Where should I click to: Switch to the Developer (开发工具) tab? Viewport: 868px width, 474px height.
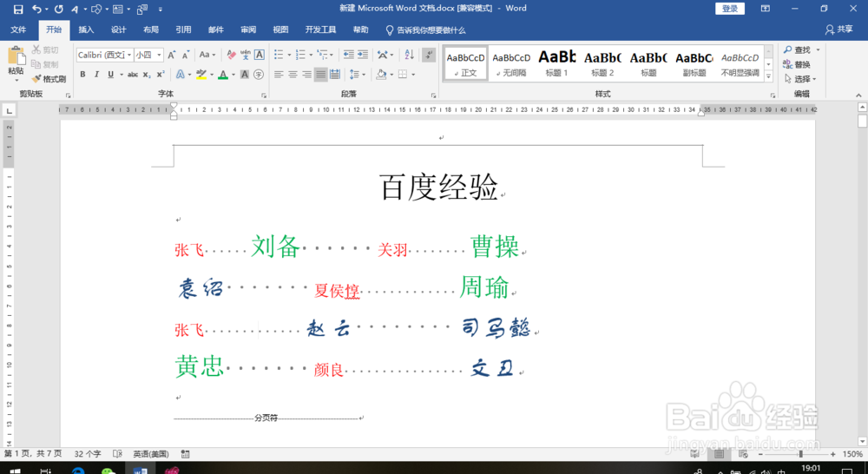coord(320,30)
